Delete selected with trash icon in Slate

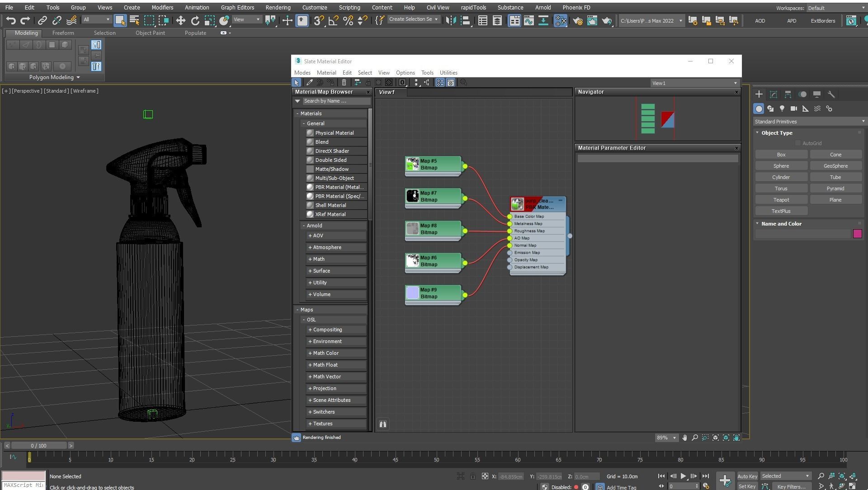click(x=344, y=83)
